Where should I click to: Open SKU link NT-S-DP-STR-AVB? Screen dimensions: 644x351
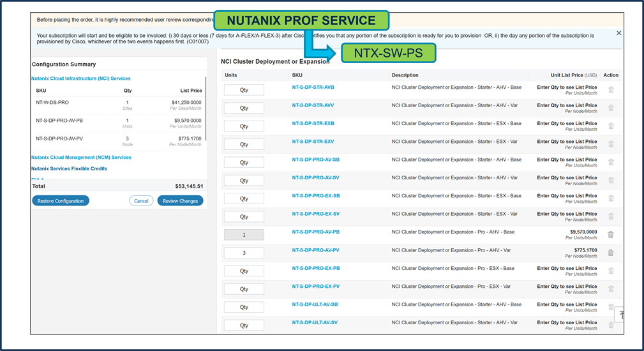[x=313, y=87]
